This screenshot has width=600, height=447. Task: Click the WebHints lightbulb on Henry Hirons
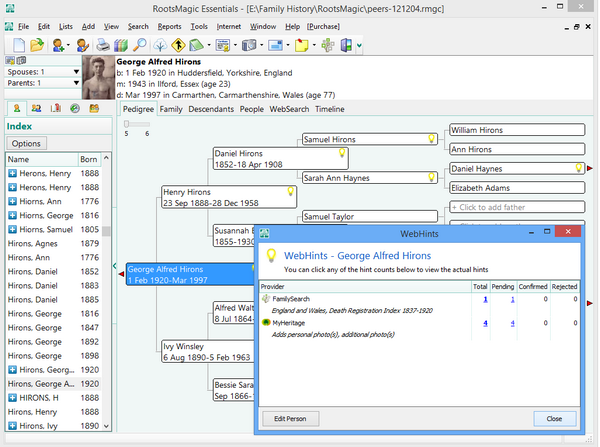pyautogui.click(x=291, y=190)
